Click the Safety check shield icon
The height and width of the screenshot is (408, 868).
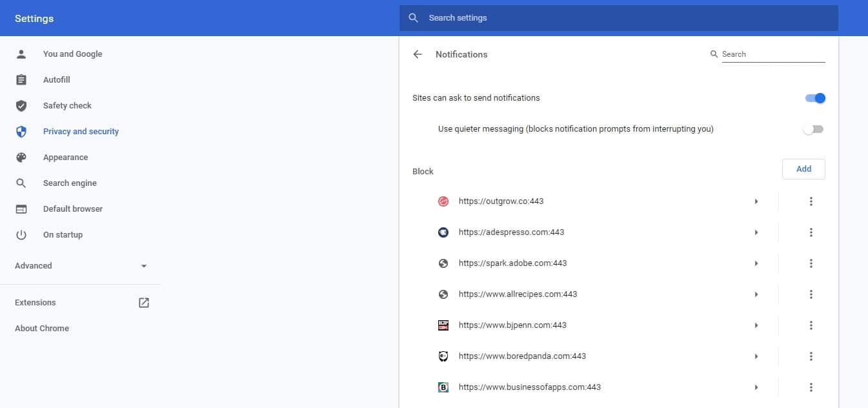(x=21, y=105)
